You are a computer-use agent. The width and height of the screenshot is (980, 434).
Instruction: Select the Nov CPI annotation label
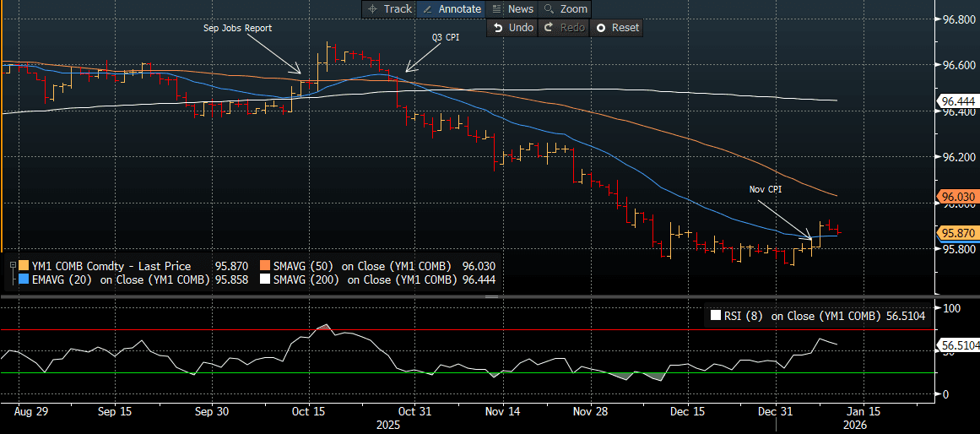766,190
